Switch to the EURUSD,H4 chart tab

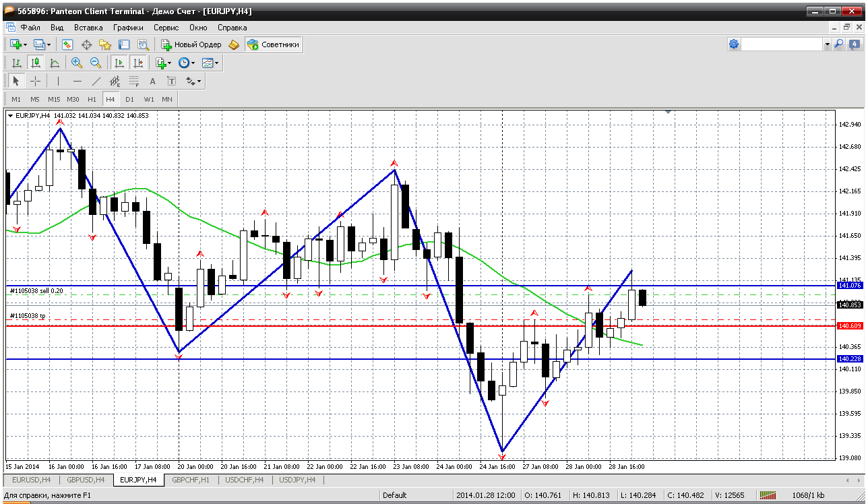coord(31,480)
